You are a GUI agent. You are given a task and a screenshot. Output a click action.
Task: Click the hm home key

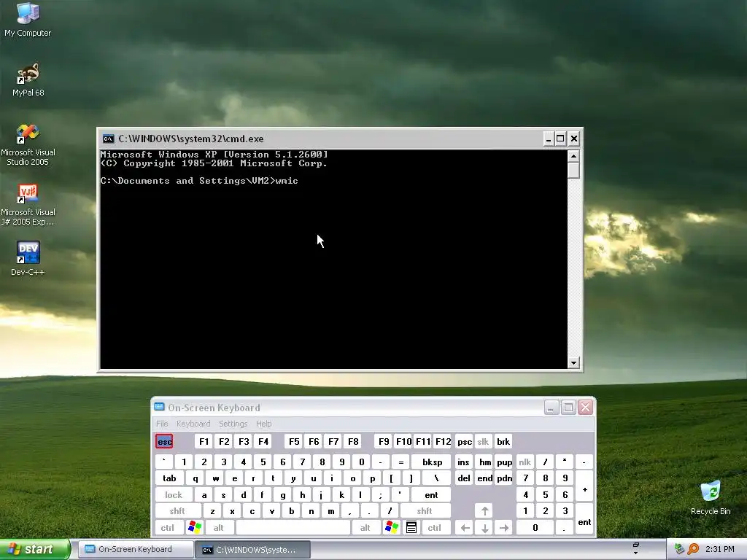click(485, 462)
